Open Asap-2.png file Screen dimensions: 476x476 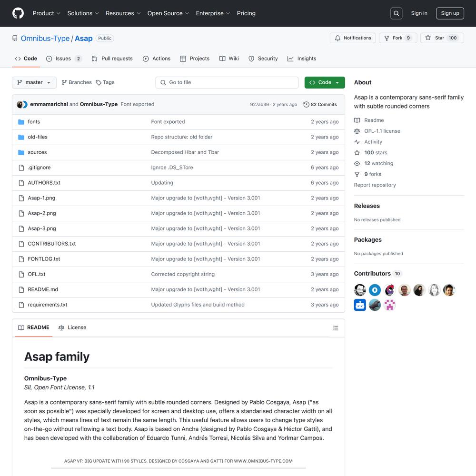42,213
